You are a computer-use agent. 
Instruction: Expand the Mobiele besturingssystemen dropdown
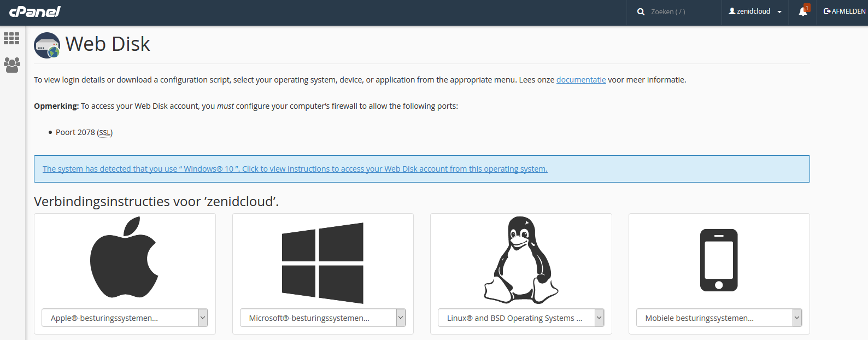(719, 318)
